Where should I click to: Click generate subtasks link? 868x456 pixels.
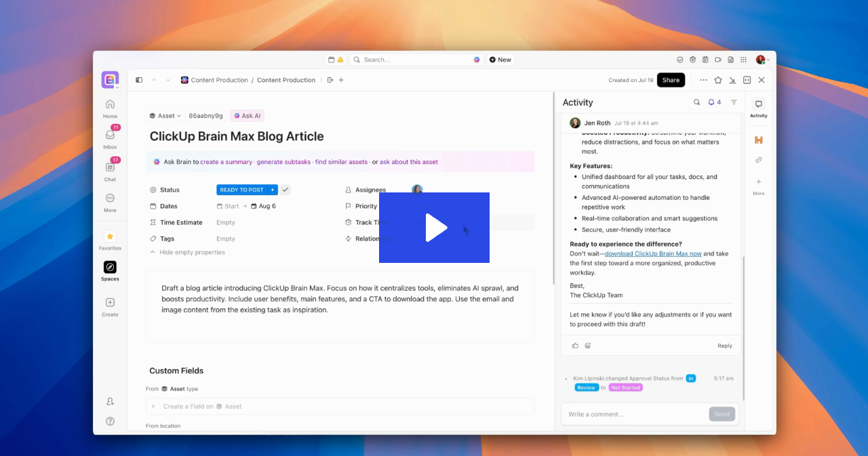click(x=283, y=162)
